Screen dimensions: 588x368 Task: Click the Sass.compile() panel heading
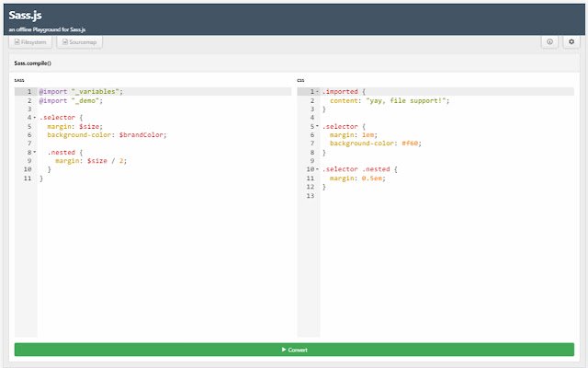[x=33, y=63]
